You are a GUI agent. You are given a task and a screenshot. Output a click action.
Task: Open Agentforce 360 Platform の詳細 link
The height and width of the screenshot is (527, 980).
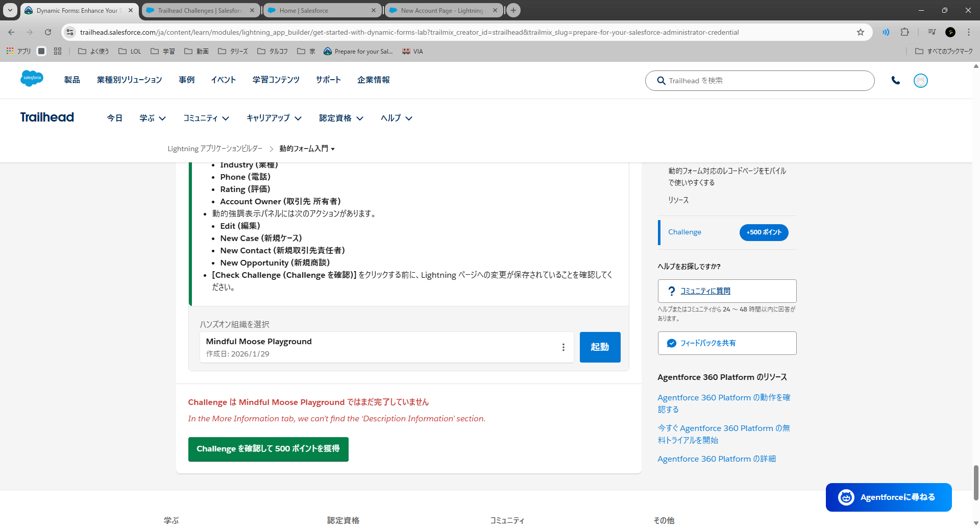(717, 459)
